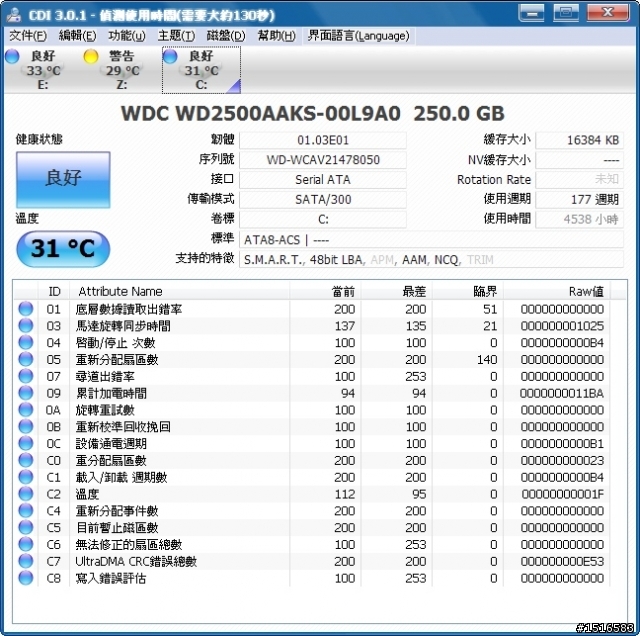Screen dimensions: 640x636
Task: Close the CDI window
Action: 607,13
